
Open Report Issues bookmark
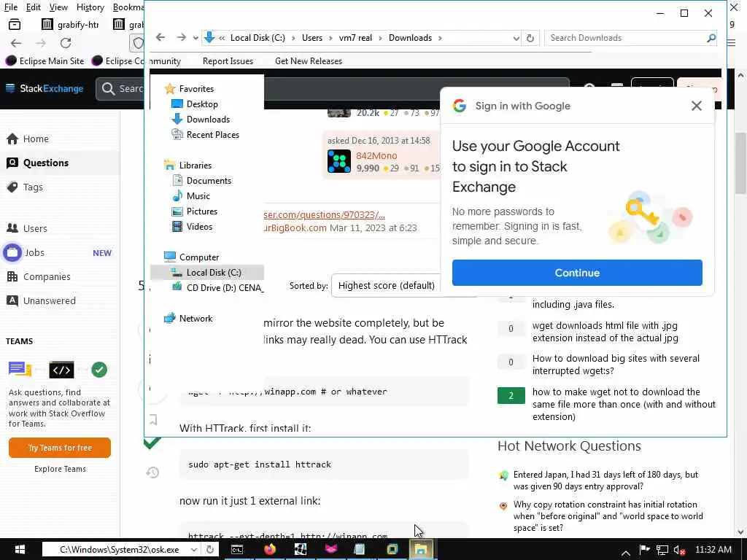coord(228,61)
